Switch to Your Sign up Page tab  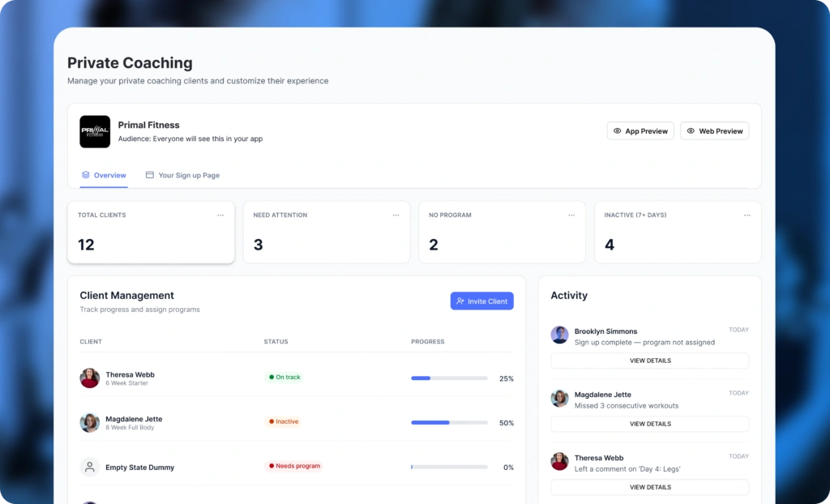(x=182, y=175)
